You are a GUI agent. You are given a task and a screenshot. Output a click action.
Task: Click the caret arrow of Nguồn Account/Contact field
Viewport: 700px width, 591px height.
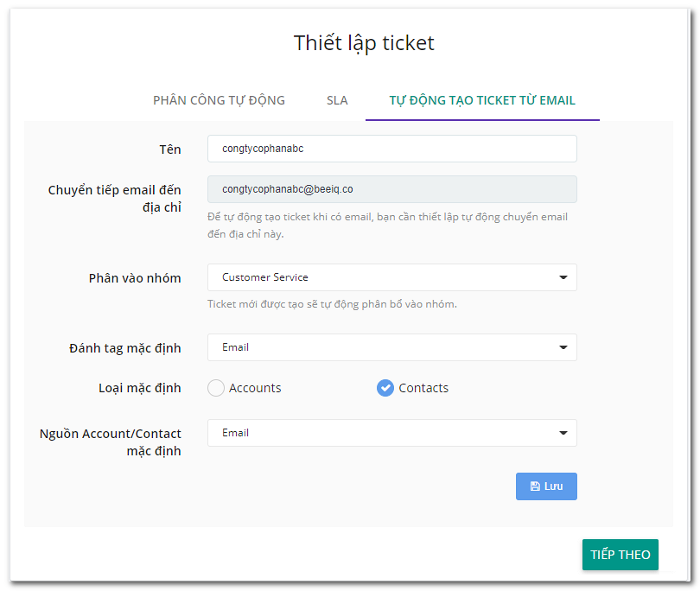click(x=563, y=433)
